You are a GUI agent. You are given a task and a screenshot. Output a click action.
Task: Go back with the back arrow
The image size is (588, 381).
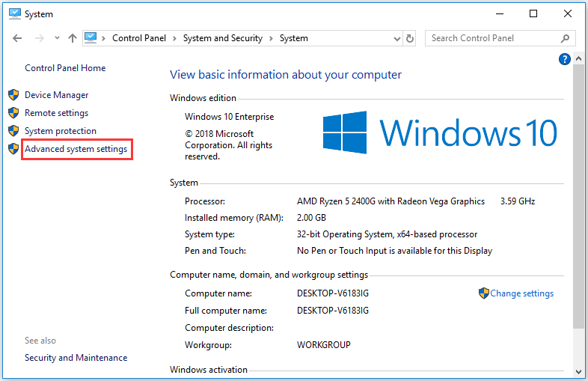coord(17,38)
